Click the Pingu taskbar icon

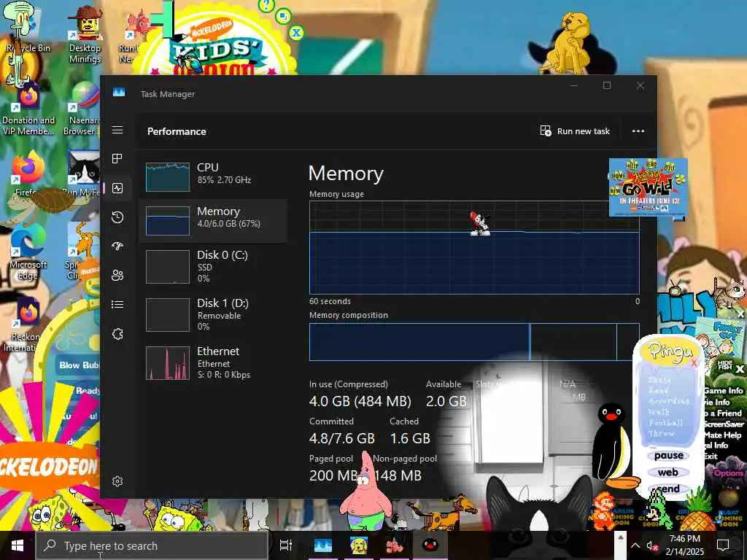coord(430,545)
